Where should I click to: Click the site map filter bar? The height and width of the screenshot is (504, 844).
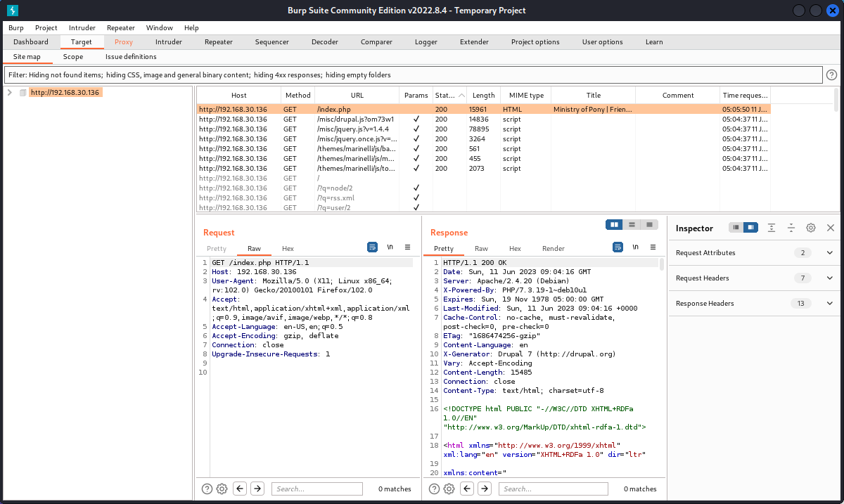pos(414,75)
